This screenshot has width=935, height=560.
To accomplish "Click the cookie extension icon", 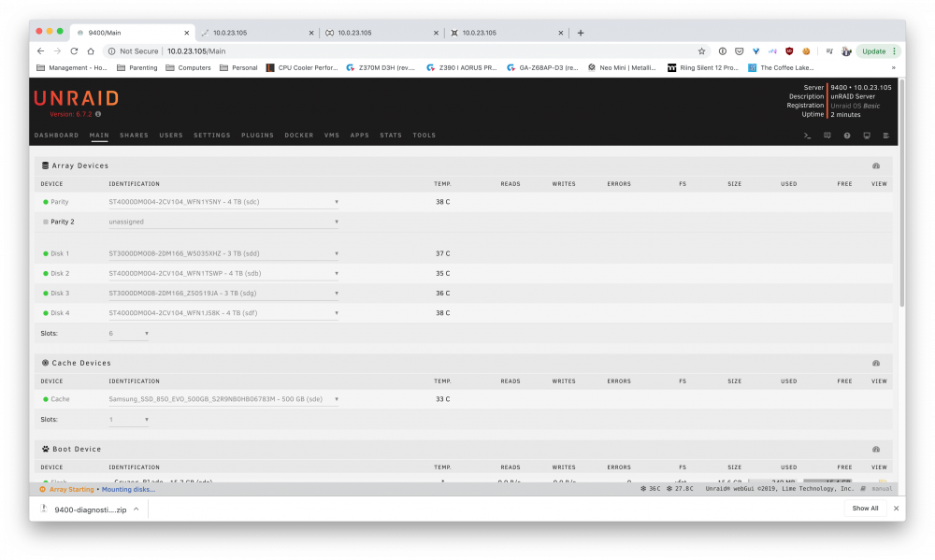I will click(x=806, y=51).
